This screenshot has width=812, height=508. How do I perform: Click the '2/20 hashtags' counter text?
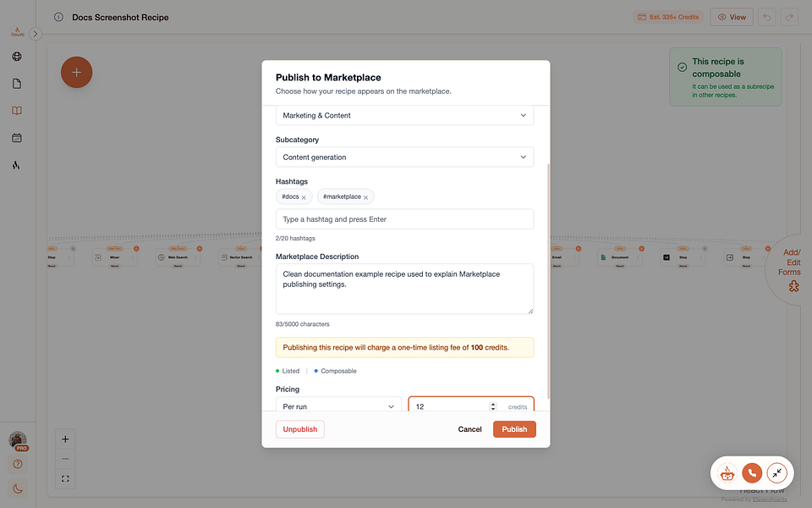coord(295,239)
